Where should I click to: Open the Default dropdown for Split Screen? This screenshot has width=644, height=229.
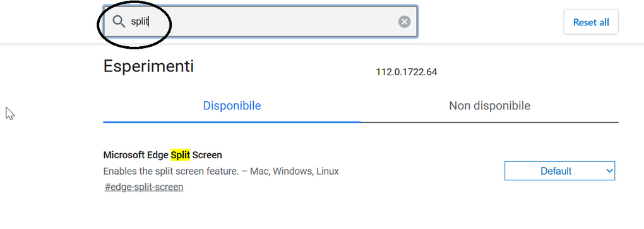559,171
